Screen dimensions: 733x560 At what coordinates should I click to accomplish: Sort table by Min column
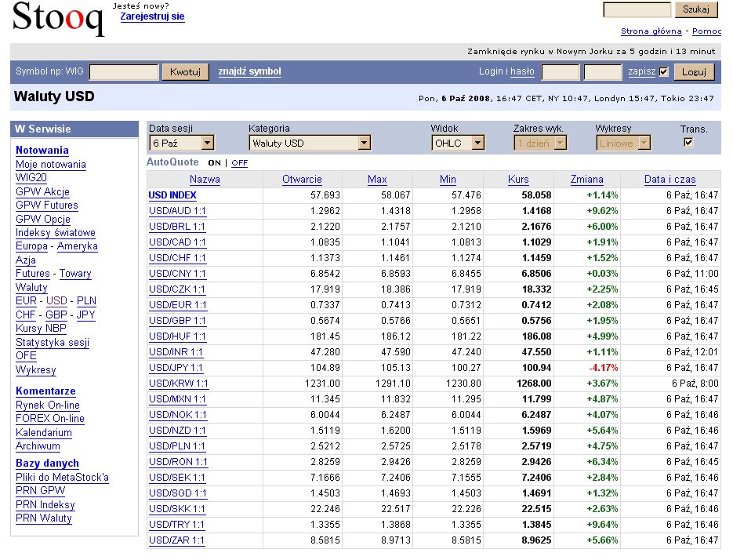[448, 179]
